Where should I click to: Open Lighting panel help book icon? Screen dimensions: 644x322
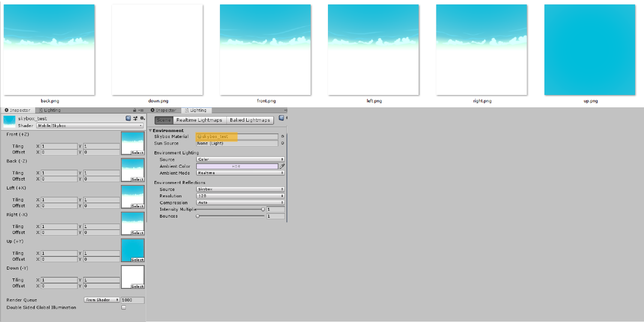click(281, 118)
